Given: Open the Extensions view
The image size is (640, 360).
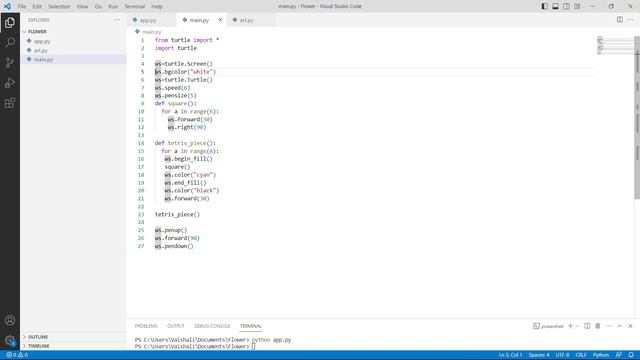Looking at the screenshot, I should click(x=10, y=102).
